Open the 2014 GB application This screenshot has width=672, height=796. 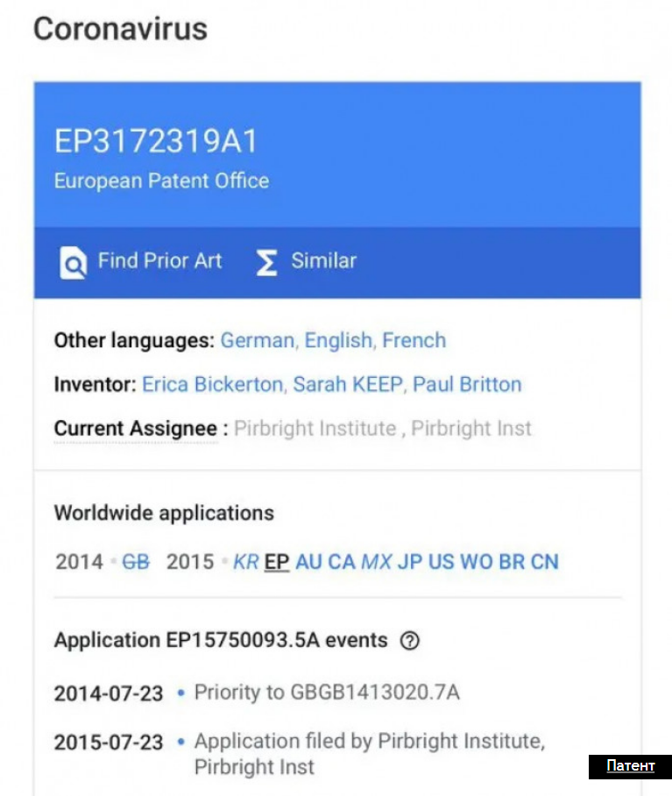point(136,562)
